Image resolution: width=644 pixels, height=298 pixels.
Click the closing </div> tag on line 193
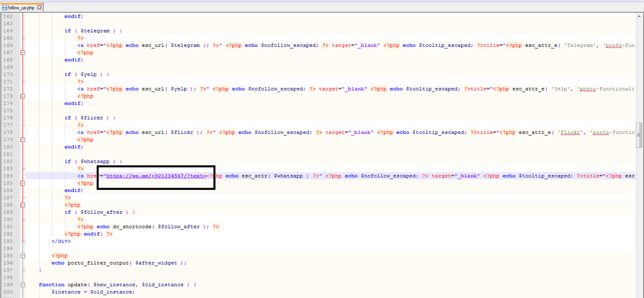61,241
